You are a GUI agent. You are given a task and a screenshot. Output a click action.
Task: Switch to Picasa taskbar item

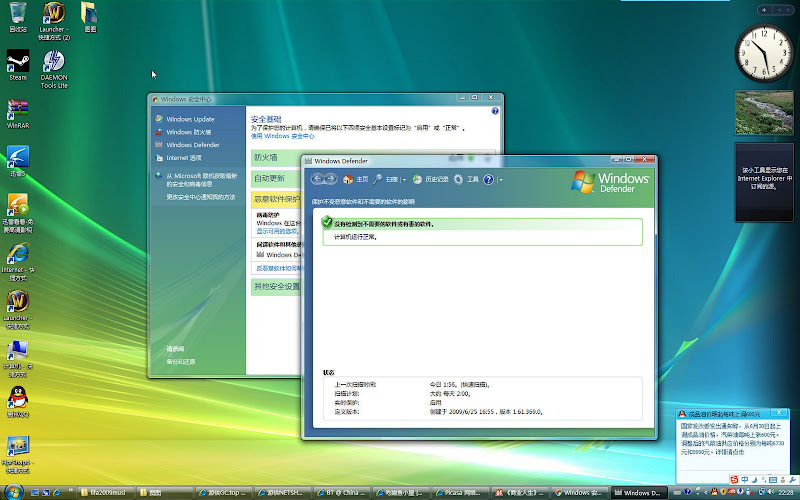(458, 492)
